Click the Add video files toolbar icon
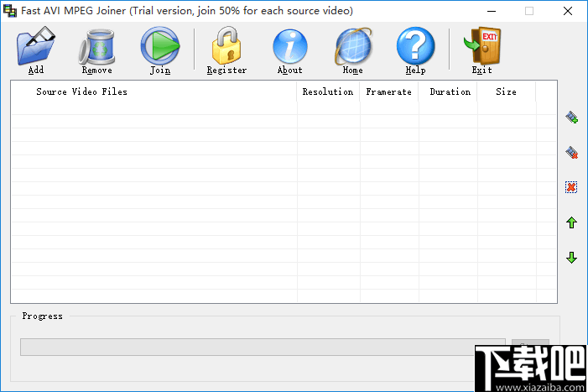588x392 pixels. click(x=36, y=46)
